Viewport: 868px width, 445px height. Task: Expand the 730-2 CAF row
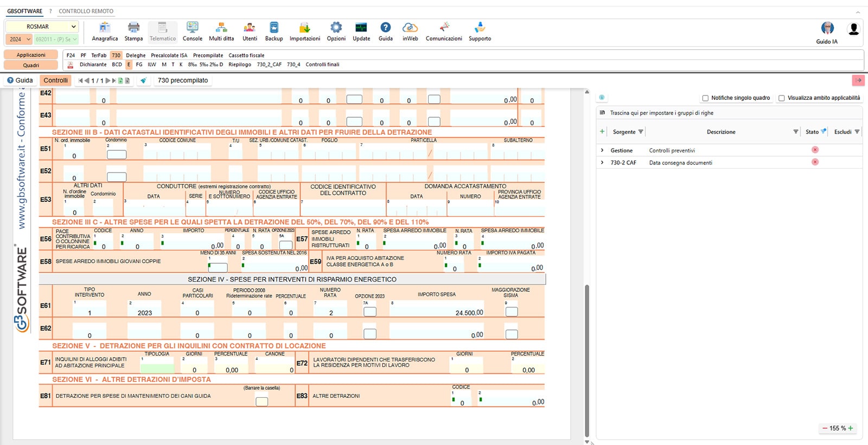602,163
